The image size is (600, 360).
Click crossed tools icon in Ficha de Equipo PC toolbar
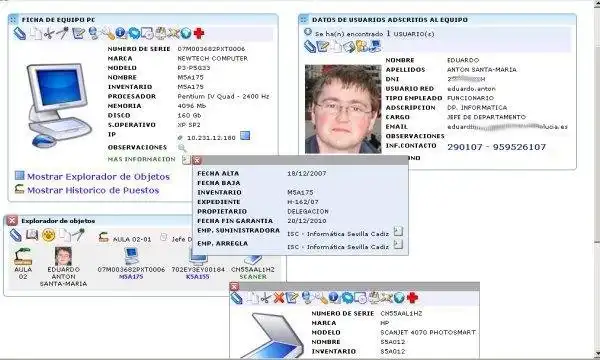[173, 34]
